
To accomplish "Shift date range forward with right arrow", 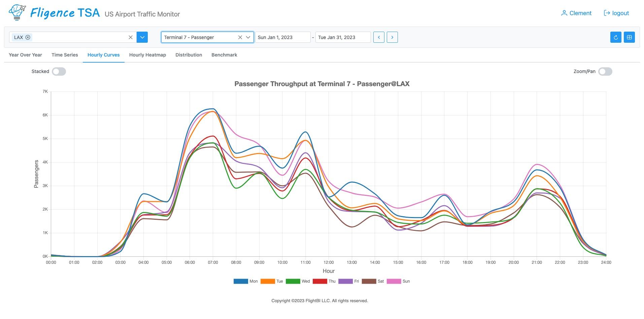I will click(x=392, y=37).
